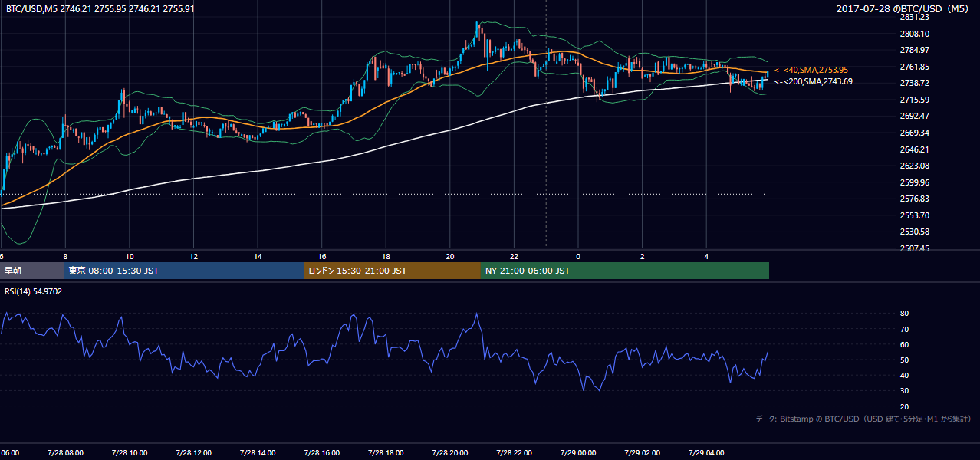Click price axis value 2692.47
Image resolution: width=980 pixels, height=460 pixels.
tap(915, 116)
